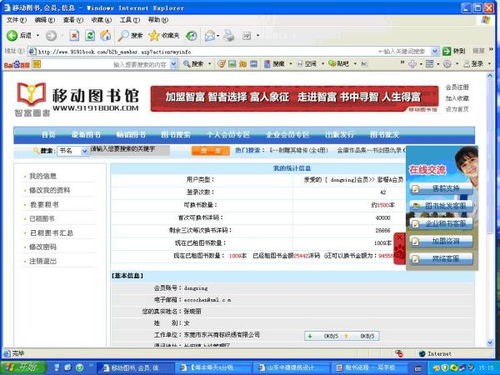
Task: Expand the Baidu 搜藏 dropdown arrow
Action: click(x=290, y=64)
